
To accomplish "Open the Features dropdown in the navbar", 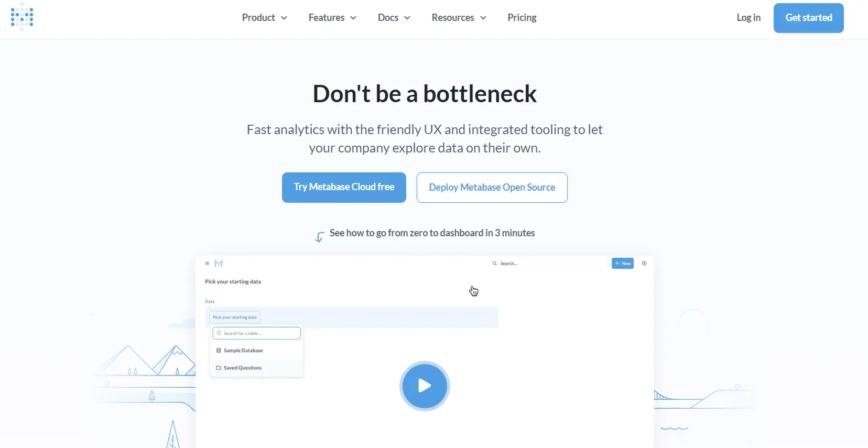I will click(332, 18).
